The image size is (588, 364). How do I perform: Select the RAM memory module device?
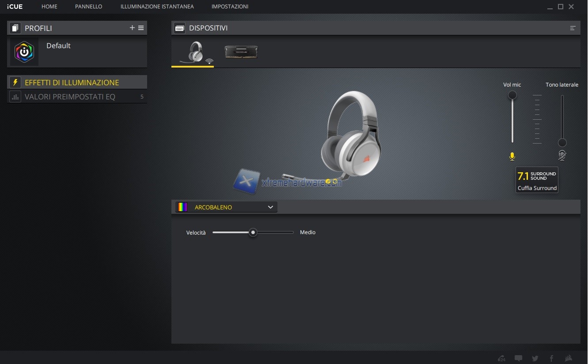(x=241, y=52)
